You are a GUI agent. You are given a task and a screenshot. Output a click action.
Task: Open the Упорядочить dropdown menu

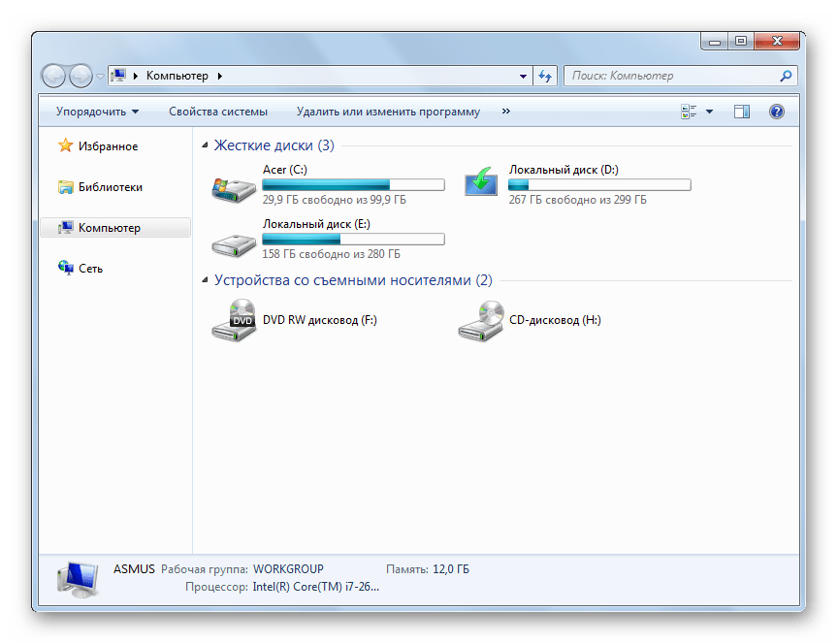pyautogui.click(x=97, y=112)
